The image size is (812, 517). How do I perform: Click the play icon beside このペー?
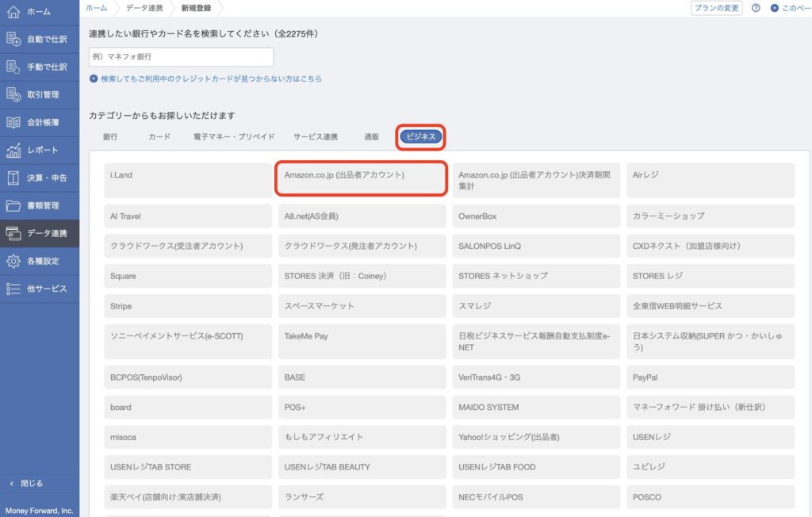[774, 8]
